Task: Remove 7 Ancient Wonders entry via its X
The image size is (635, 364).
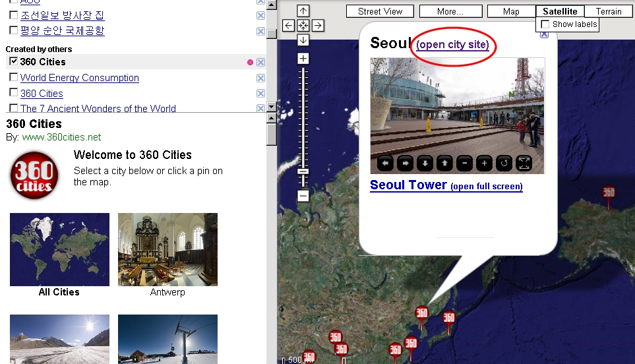Action: coord(261,108)
